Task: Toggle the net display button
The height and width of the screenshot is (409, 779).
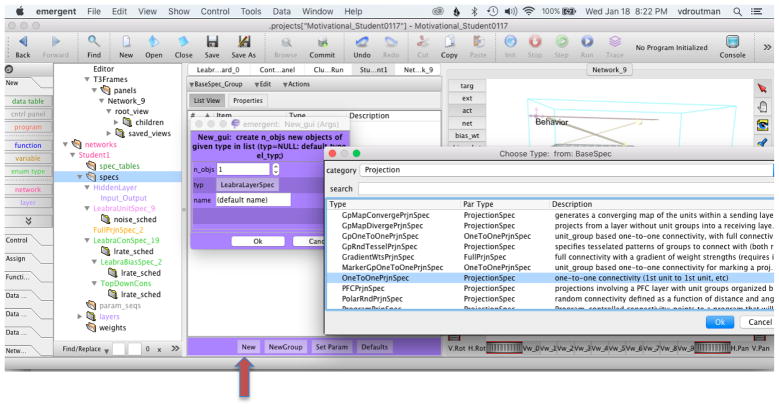Action: [x=466, y=122]
